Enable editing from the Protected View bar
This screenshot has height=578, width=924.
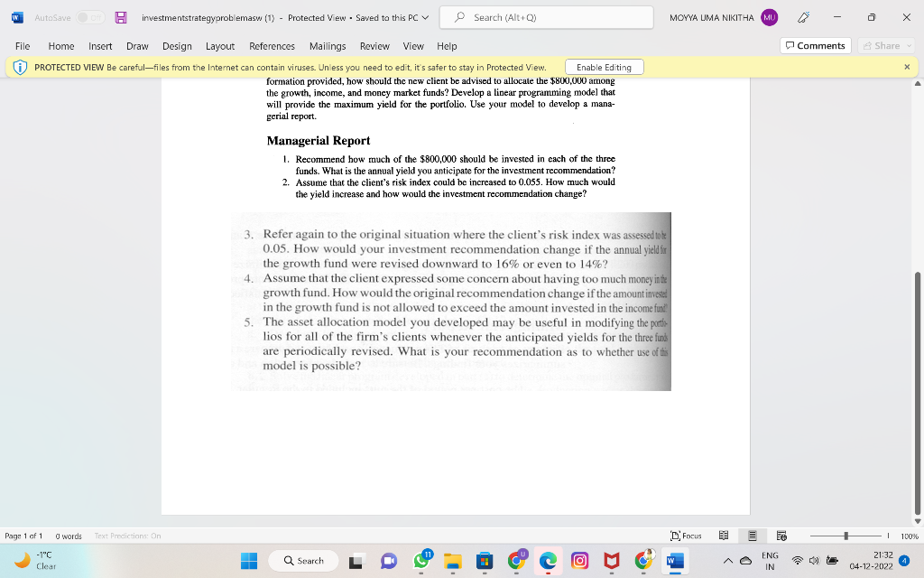[x=604, y=67]
